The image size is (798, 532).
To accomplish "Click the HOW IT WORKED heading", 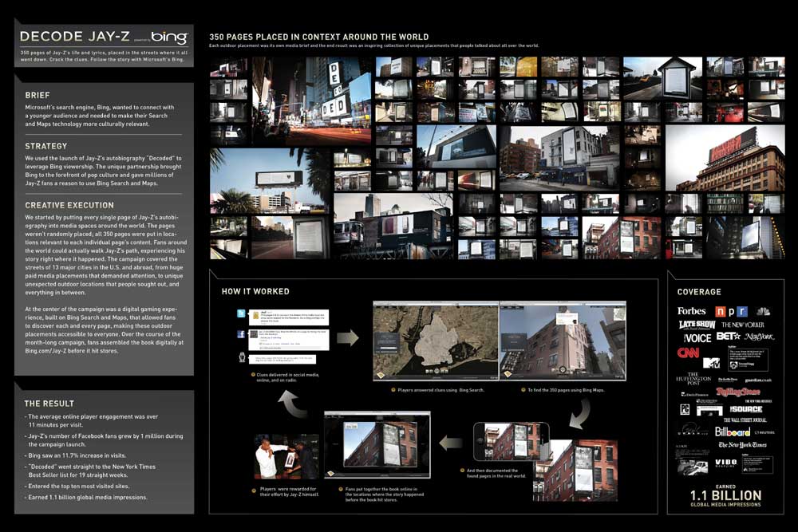I will point(255,291).
